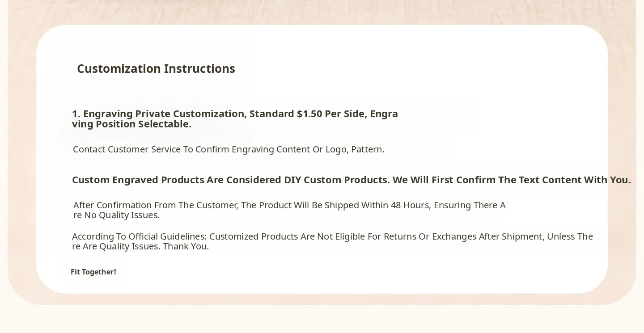The width and height of the screenshot is (644, 333).
Task: Click the "Customization Instructions" heading
Action: point(156,69)
